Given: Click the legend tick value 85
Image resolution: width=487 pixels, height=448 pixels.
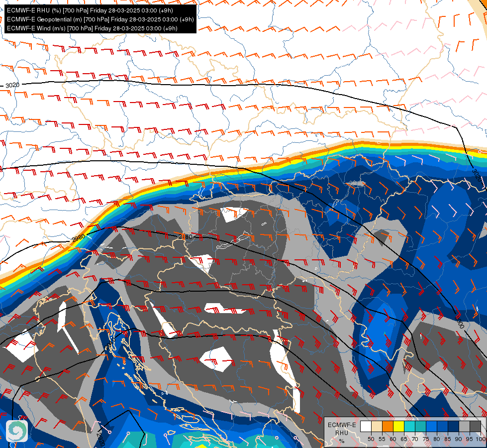Looking at the screenshot, I should pyautogui.click(x=448, y=439).
